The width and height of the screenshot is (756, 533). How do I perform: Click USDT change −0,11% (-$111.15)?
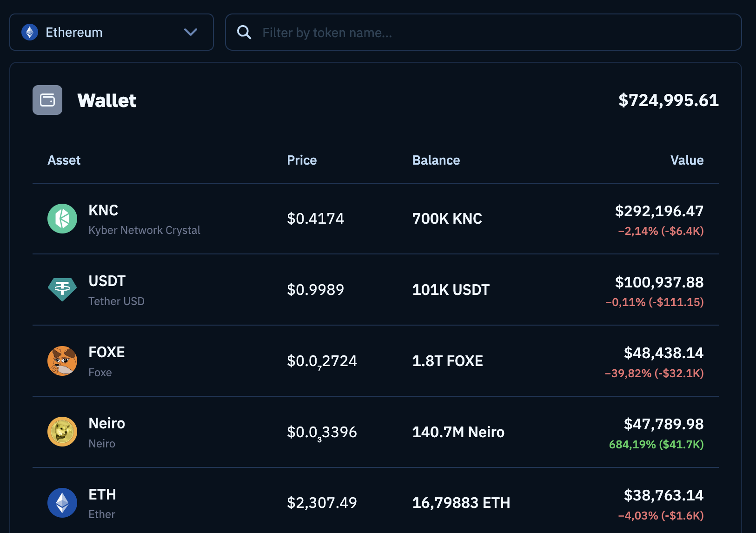(x=655, y=302)
